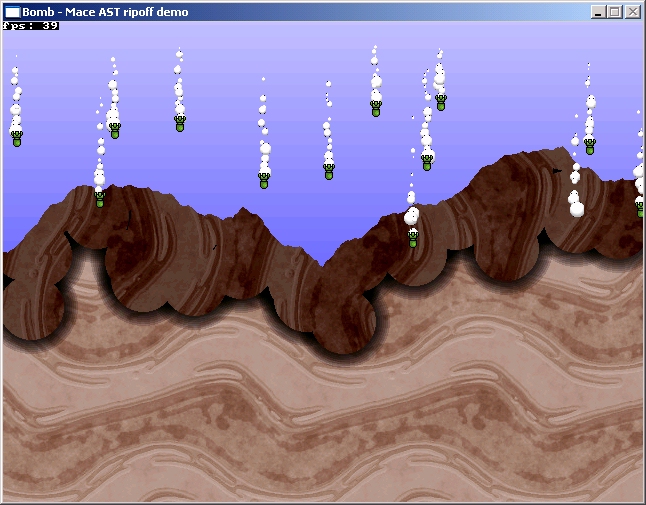The width and height of the screenshot is (646, 505).
Task: Click the green bomb buried in brown dirt
Action: click(413, 238)
